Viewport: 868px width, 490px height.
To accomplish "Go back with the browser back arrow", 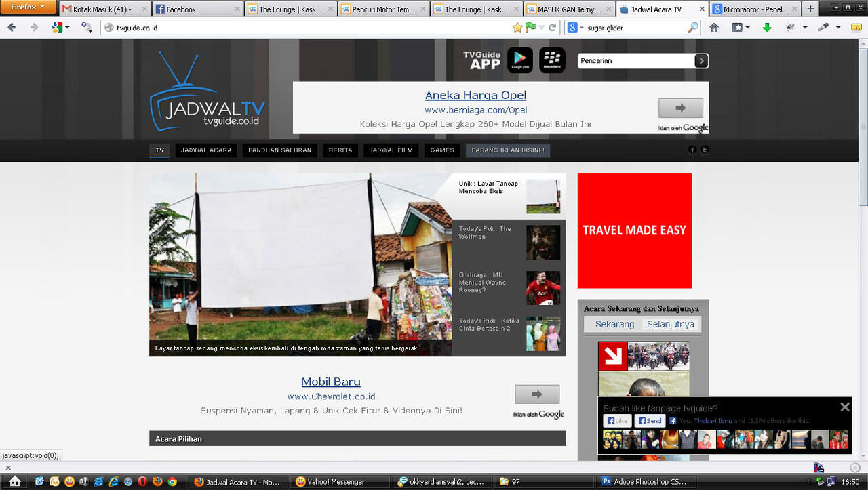I will [12, 28].
